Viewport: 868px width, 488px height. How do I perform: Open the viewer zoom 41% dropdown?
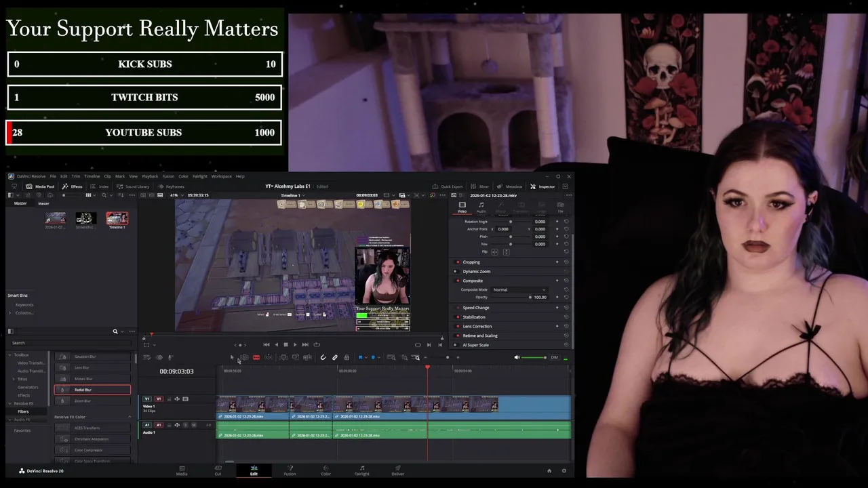pos(177,195)
